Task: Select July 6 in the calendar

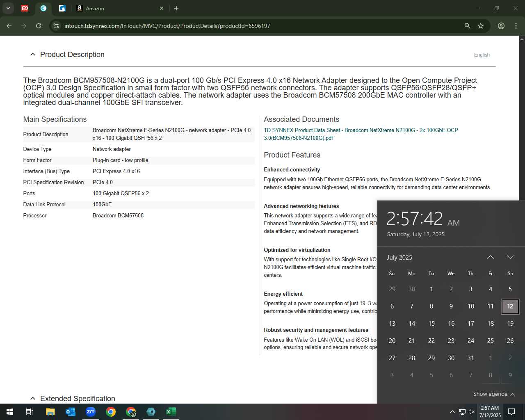Action: [392, 306]
